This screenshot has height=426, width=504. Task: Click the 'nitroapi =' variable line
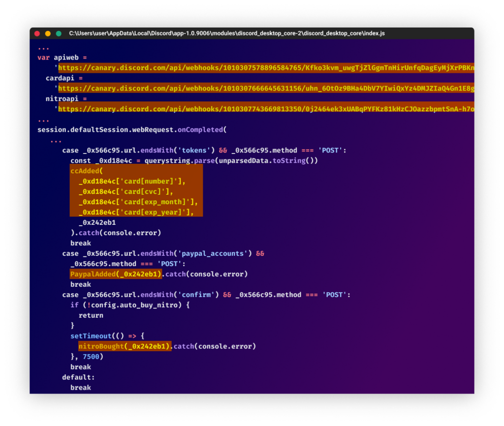coord(66,98)
